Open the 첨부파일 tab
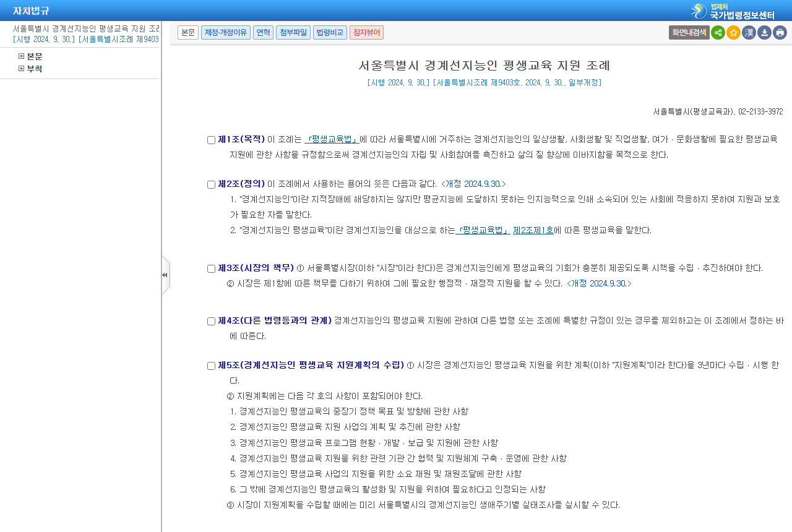Viewport: 792px width, 532px height. pyautogui.click(x=293, y=33)
